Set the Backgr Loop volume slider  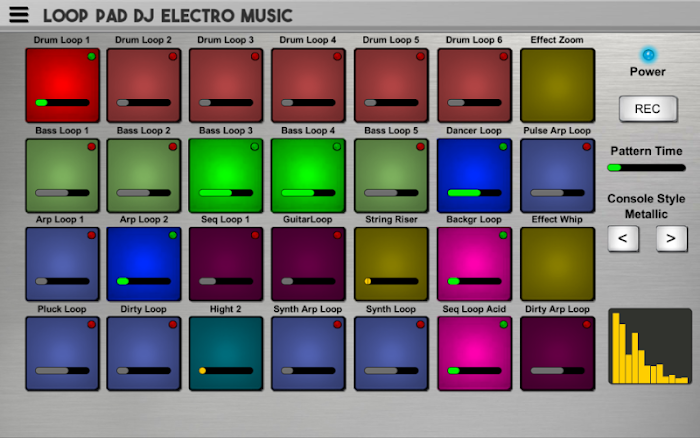click(x=474, y=281)
